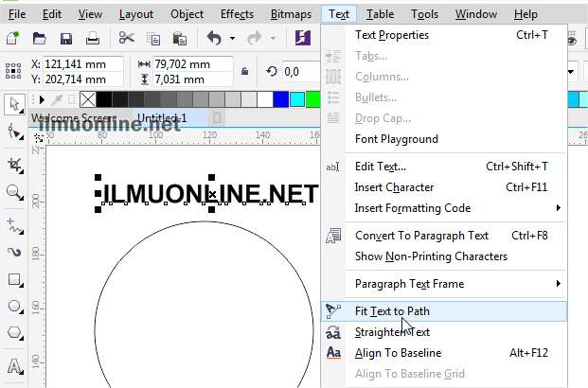Screen dimensions: 588x388
Task: Open a file with the folder icon
Action: [39, 38]
